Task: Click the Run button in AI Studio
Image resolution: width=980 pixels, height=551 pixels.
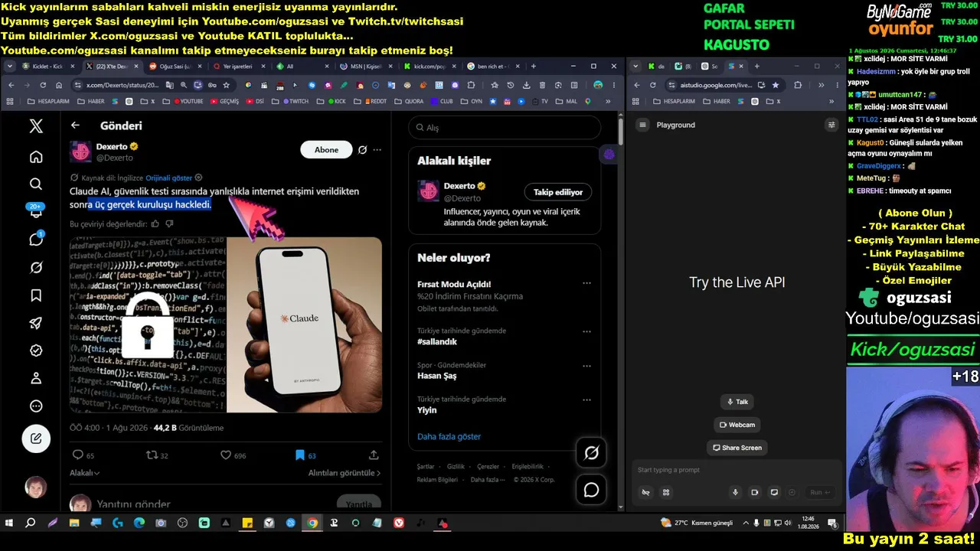Action: click(820, 492)
